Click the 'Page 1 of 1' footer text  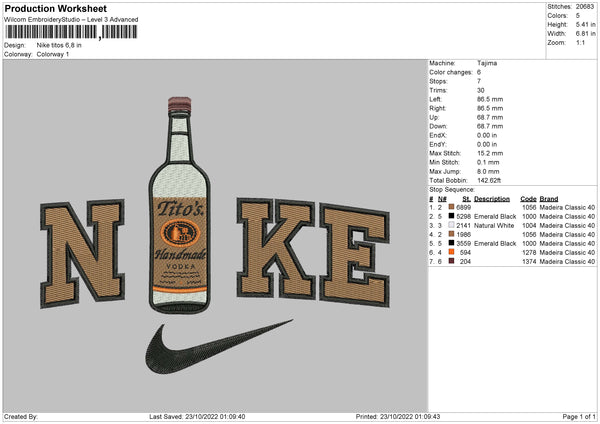pos(579,416)
